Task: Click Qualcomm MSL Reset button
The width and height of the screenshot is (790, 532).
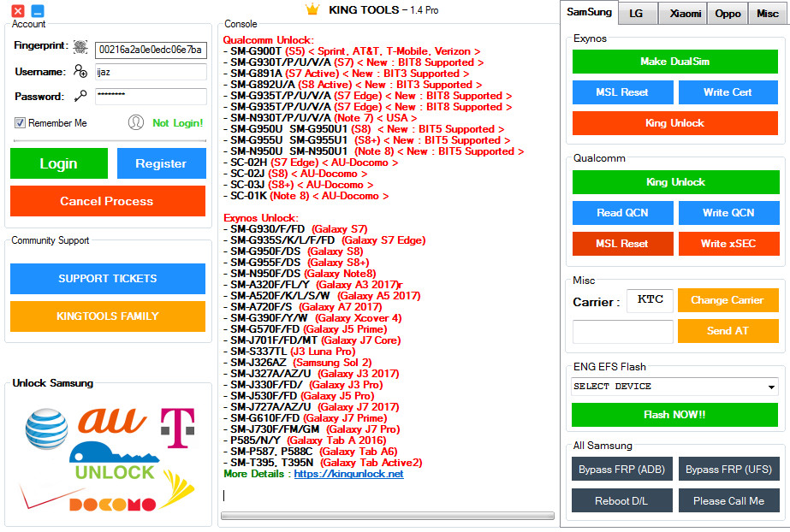Action: (x=623, y=244)
